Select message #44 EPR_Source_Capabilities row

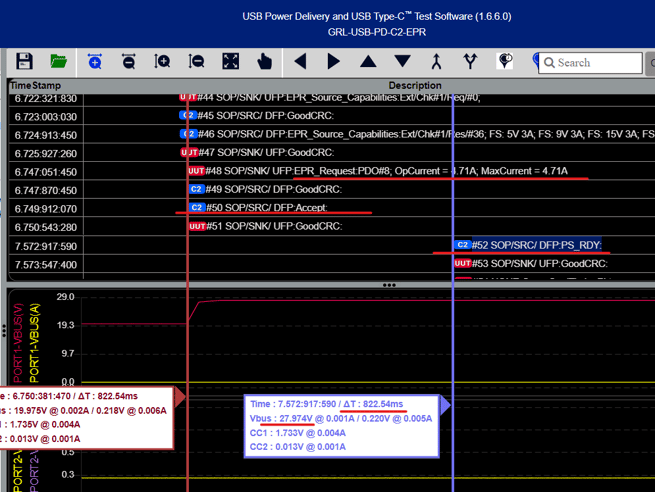pos(332,98)
